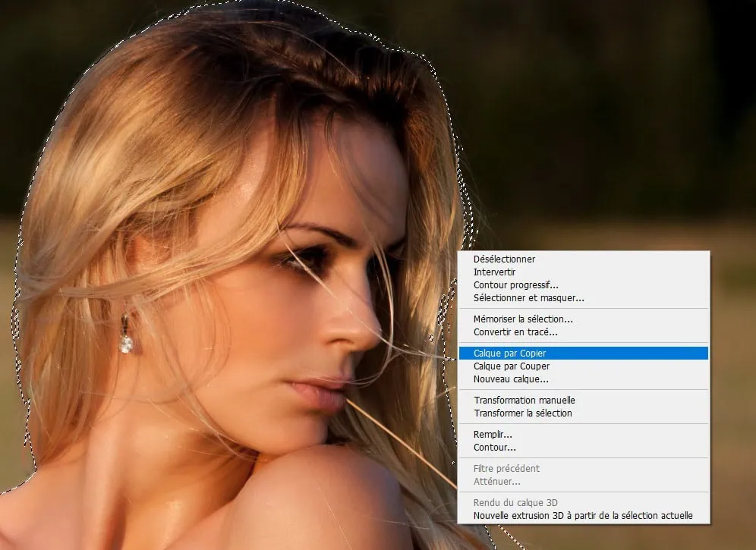Viewport: 756px width, 550px height.
Task: Click Transformer la sélection
Action: [x=523, y=413]
